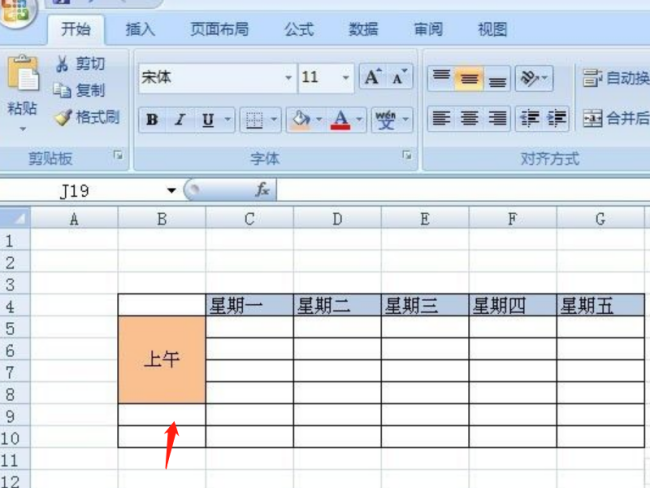This screenshot has width=650, height=488.
Task: Toggle bottom vertical alignment
Action: [497, 78]
